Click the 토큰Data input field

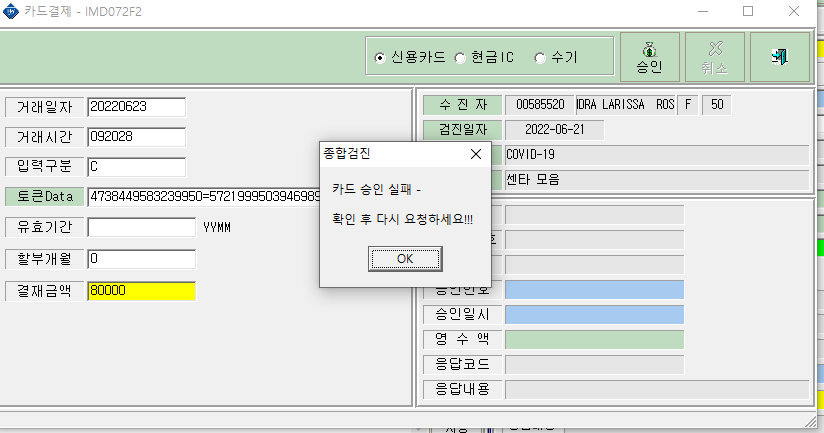204,197
